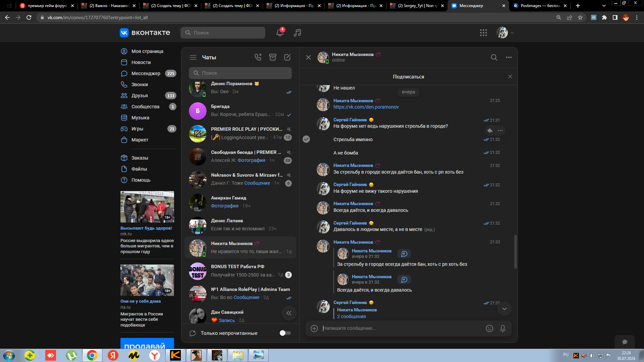Screen dimensions: 644x362
Task: Open the chats hamburger menu
Action: [193, 57]
